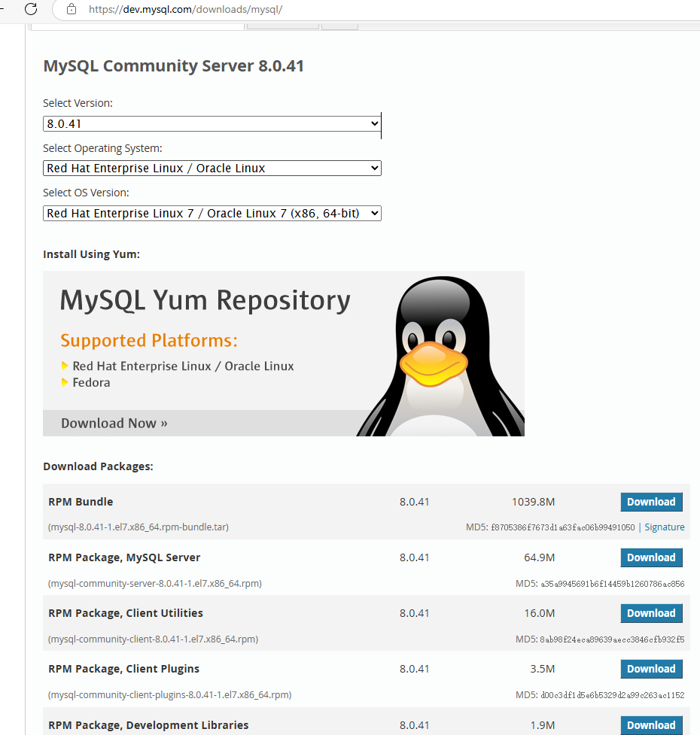
Task: Click Fedora in Supported Platforms list
Action: 91,383
